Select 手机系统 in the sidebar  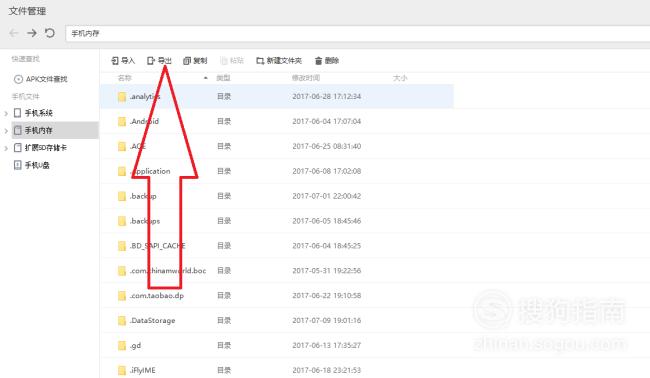[x=39, y=113]
